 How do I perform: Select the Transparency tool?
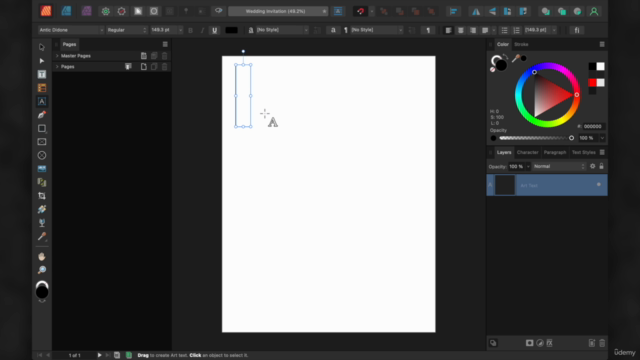[42, 223]
